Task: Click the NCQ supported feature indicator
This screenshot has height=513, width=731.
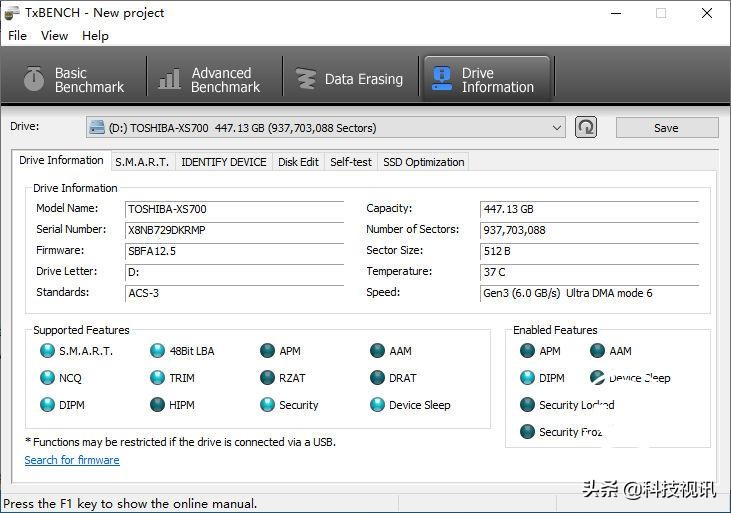Action: click(47, 378)
